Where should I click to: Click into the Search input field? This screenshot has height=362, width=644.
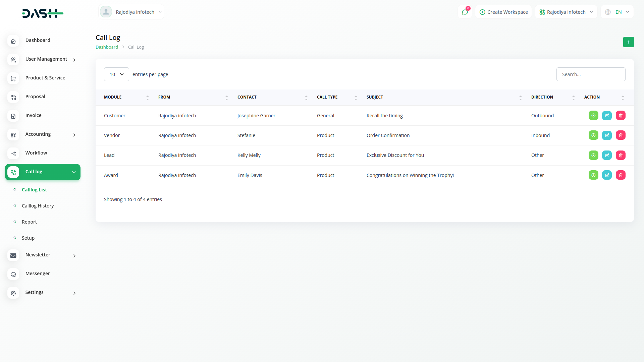[x=591, y=74]
